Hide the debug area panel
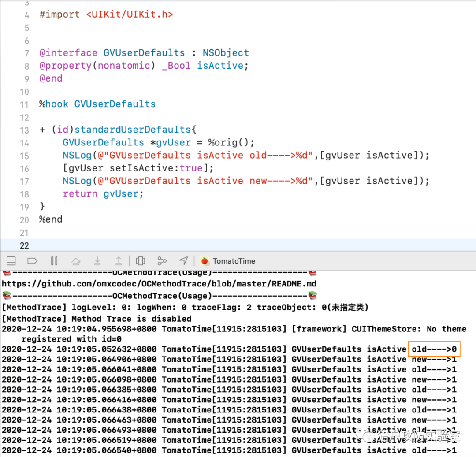The height and width of the screenshot is (457, 476). 11,261
